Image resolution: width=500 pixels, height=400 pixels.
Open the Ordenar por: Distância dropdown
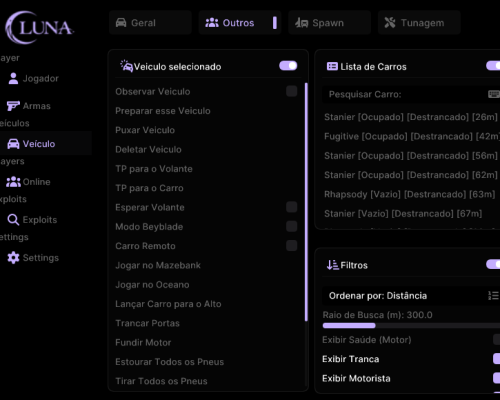pos(411,296)
